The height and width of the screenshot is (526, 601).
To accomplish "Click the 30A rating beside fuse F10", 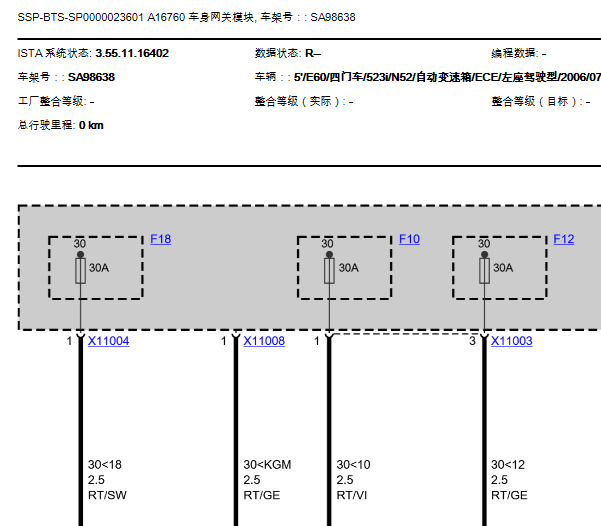I will (348, 268).
